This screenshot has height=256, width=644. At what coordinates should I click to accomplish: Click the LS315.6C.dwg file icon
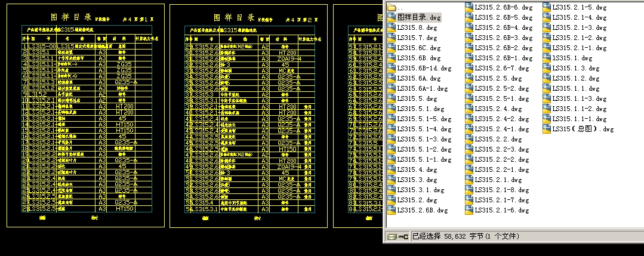392,48
